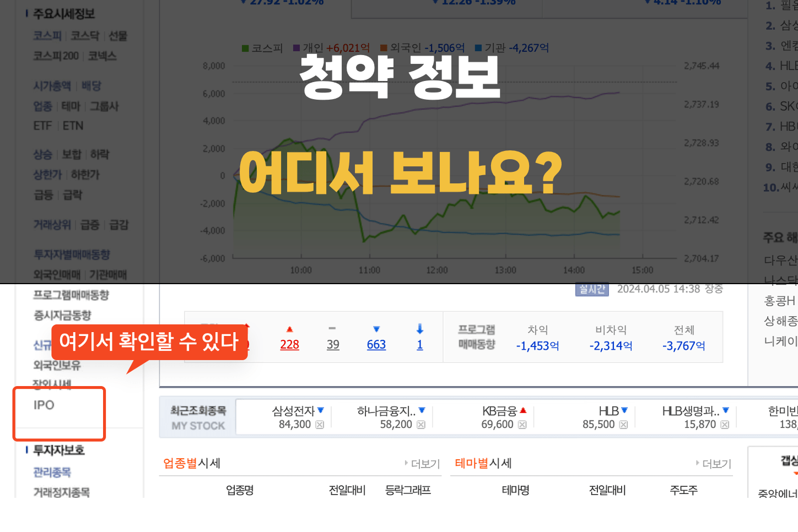This screenshot has height=532, width=798.
Task: Click the 홍콩H overseas index
Action: 780,301
